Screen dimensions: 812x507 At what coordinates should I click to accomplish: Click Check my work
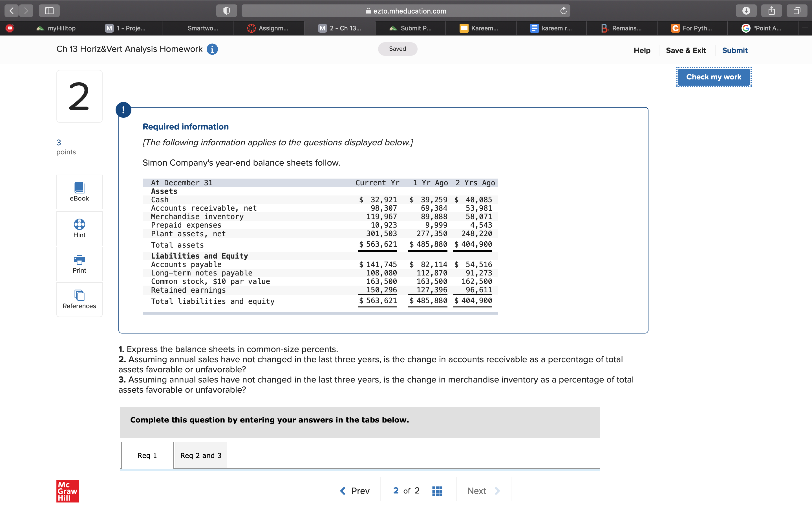tap(713, 77)
